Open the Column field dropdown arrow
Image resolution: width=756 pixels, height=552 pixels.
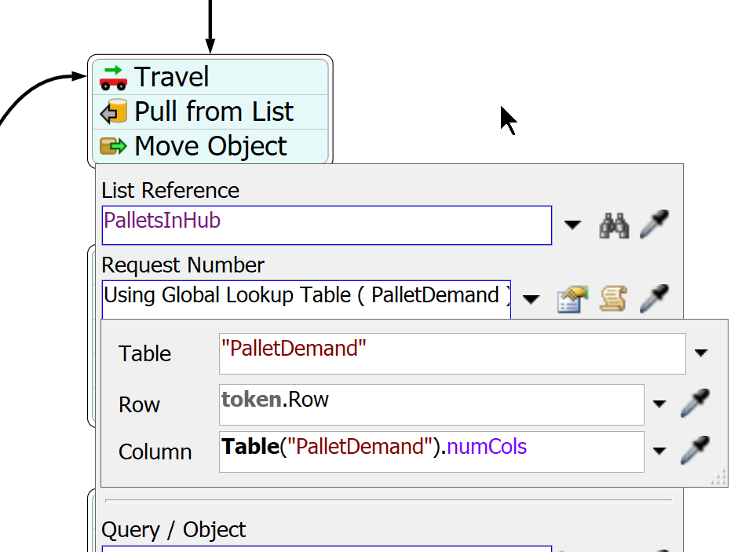coord(659,451)
